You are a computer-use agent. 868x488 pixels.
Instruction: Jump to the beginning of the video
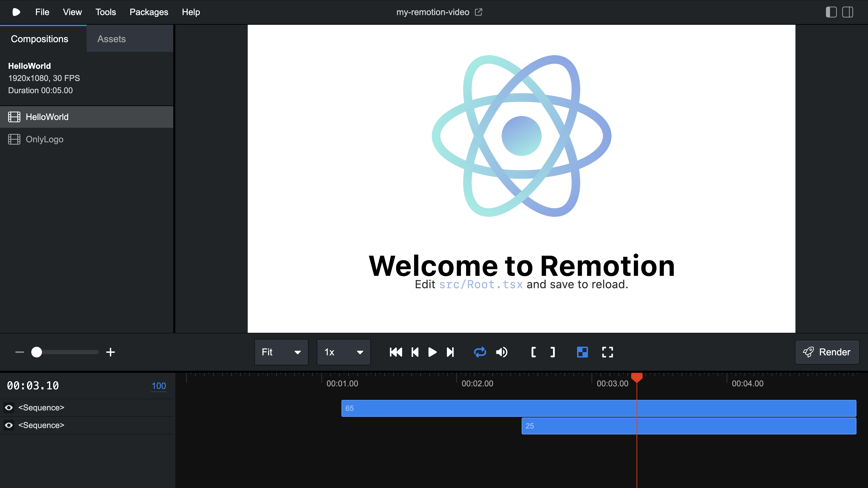tap(396, 352)
